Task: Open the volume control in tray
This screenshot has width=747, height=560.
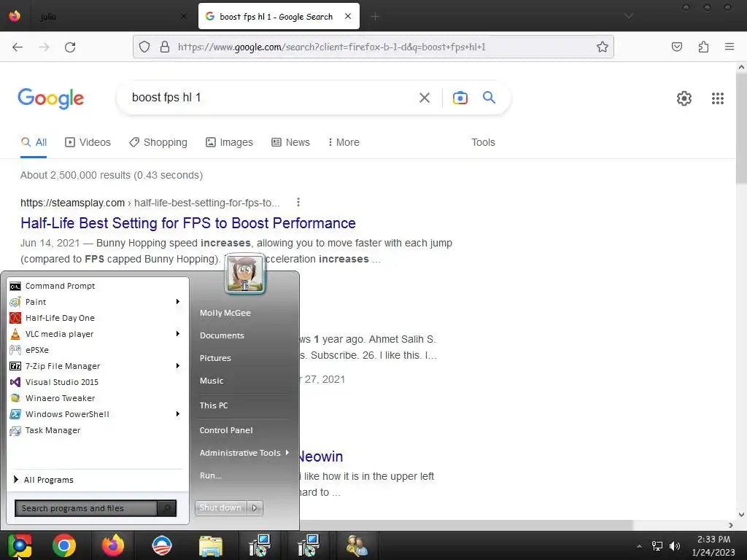Action: pyautogui.click(x=675, y=546)
